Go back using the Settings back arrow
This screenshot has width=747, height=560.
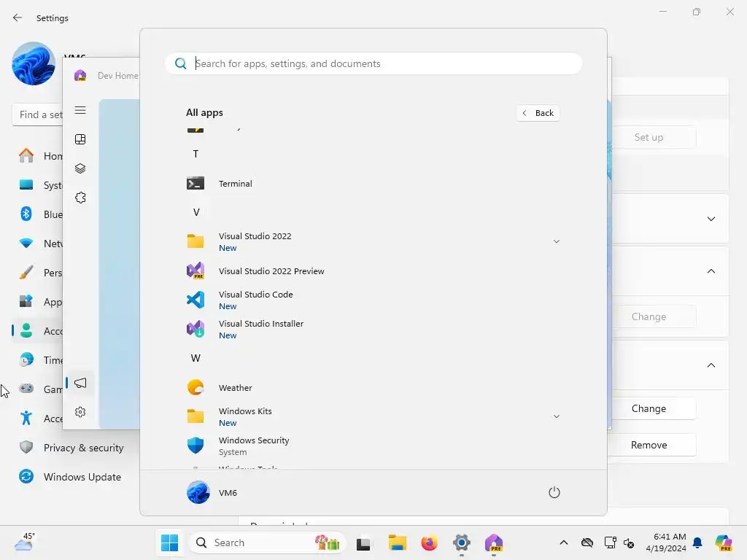click(18, 17)
